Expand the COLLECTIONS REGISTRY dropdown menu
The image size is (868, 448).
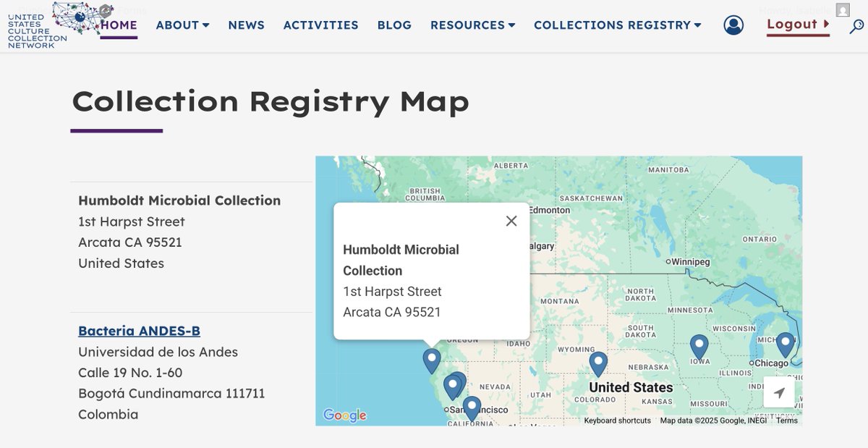618,25
